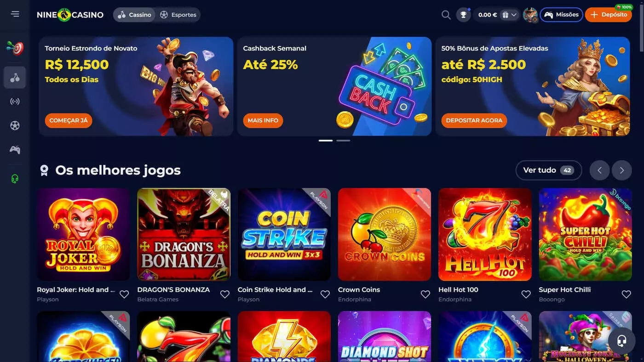Click the Depósito button

click(x=609, y=15)
